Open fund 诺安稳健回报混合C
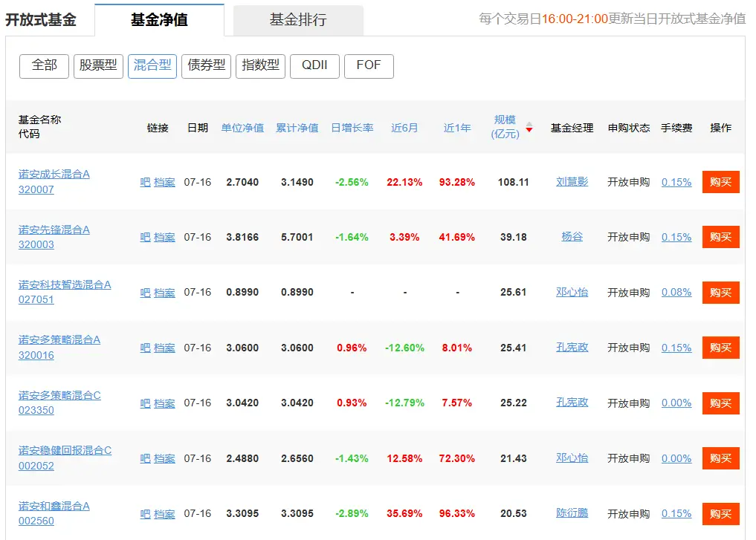Screen dimensions: 756x540 click(x=65, y=450)
